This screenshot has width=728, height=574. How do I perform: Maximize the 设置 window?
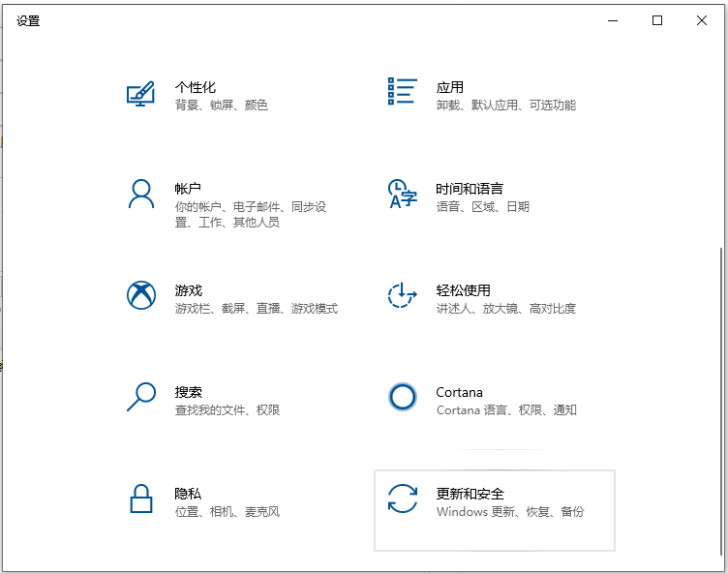tap(657, 20)
